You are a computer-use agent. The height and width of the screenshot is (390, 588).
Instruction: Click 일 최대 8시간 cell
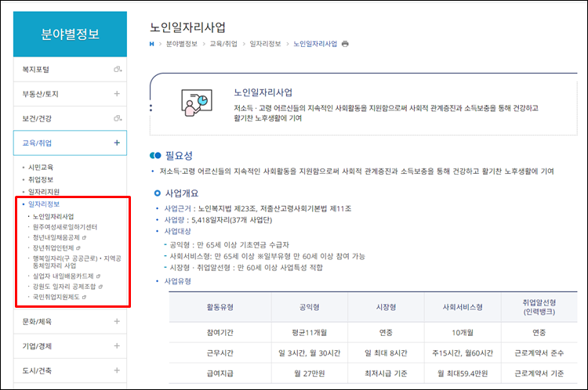coord(386,353)
